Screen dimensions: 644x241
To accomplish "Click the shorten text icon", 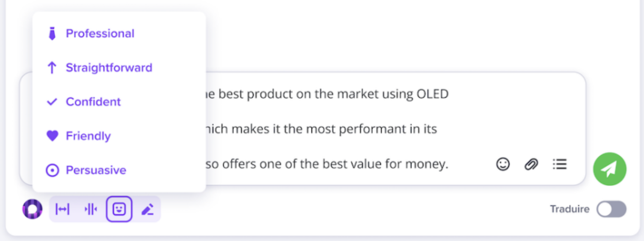I will 91,209.
